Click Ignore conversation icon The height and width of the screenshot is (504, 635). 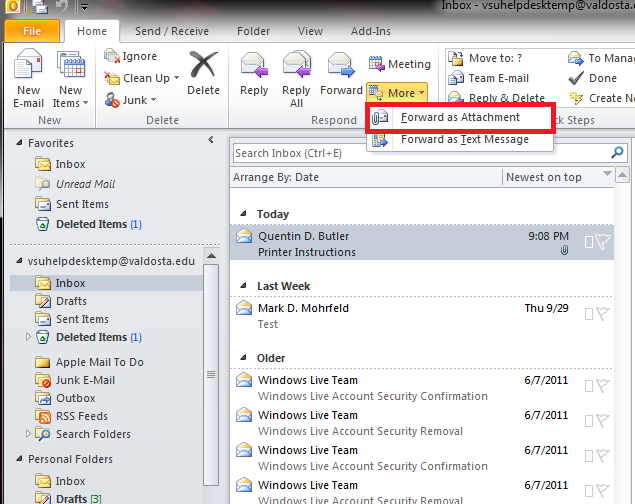click(x=112, y=56)
